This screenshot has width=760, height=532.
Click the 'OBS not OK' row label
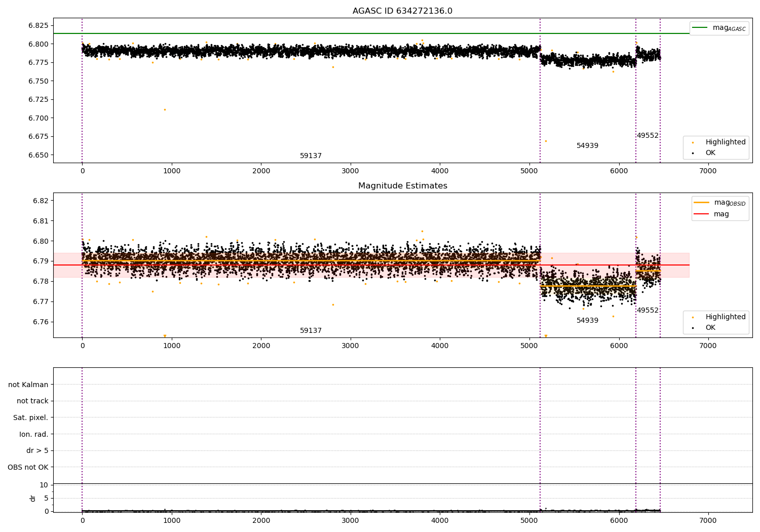pyautogui.click(x=28, y=467)
